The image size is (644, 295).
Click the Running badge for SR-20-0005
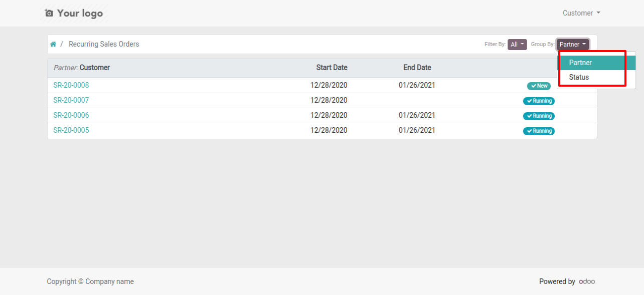coord(539,131)
